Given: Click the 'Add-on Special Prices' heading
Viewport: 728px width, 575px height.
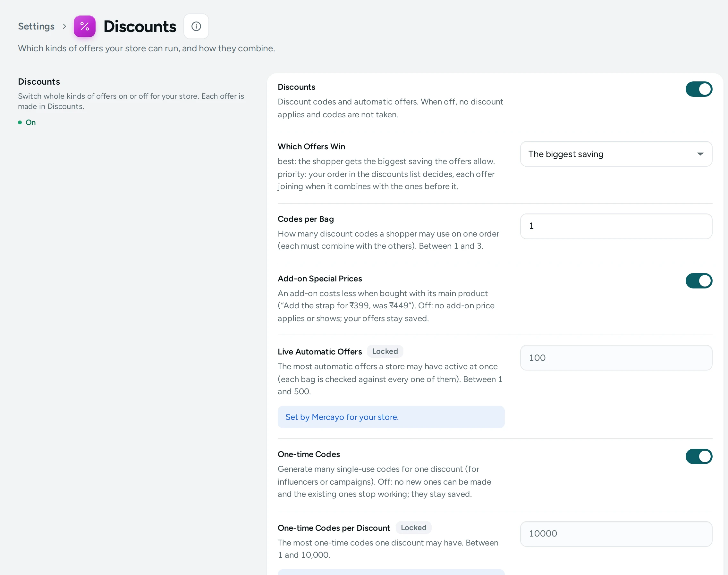Looking at the screenshot, I should [x=320, y=279].
